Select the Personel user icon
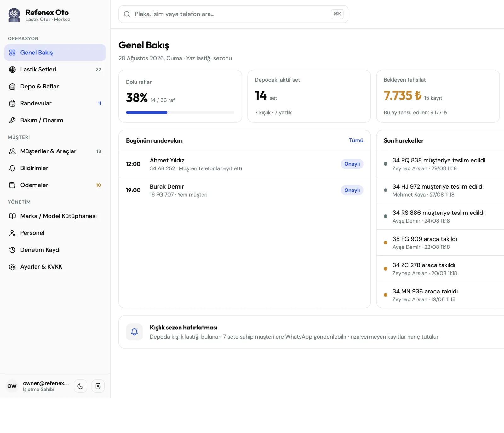 click(x=12, y=233)
